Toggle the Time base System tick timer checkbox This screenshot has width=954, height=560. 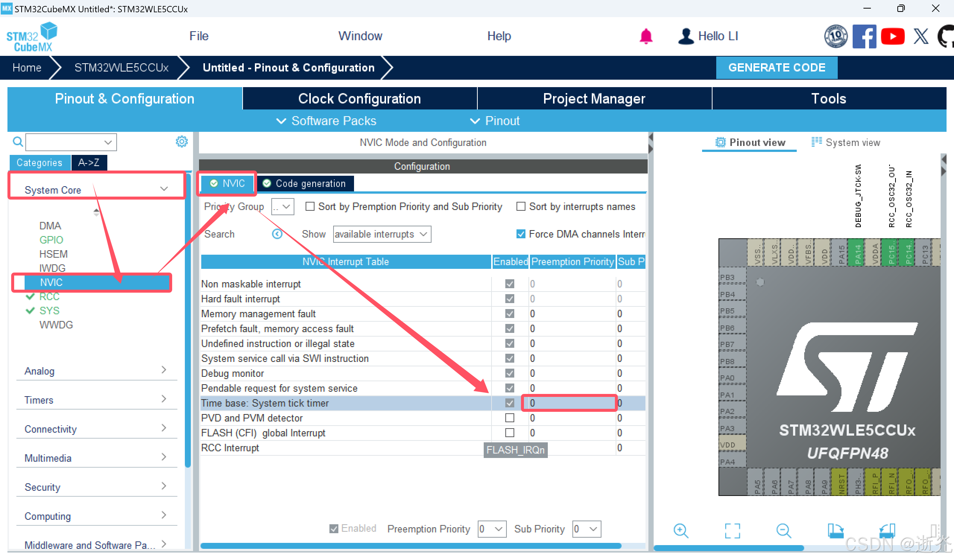coord(509,403)
